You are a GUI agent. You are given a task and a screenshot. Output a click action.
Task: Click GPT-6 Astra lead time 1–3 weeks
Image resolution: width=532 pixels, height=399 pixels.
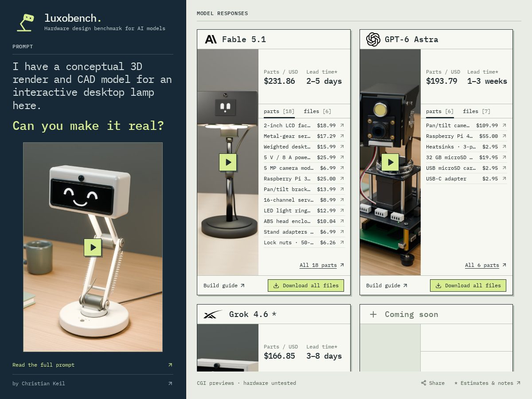coord(487,81)
